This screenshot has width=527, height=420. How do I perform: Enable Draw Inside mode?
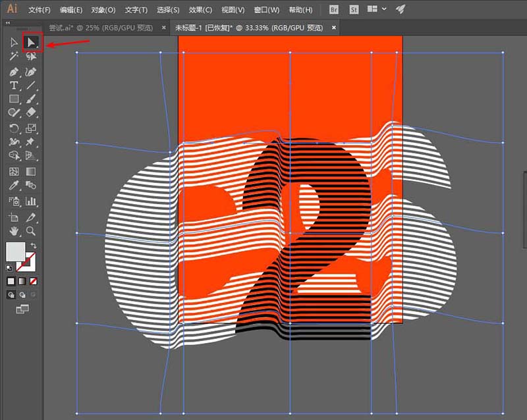pyautogui.click(x=34, y=295)
